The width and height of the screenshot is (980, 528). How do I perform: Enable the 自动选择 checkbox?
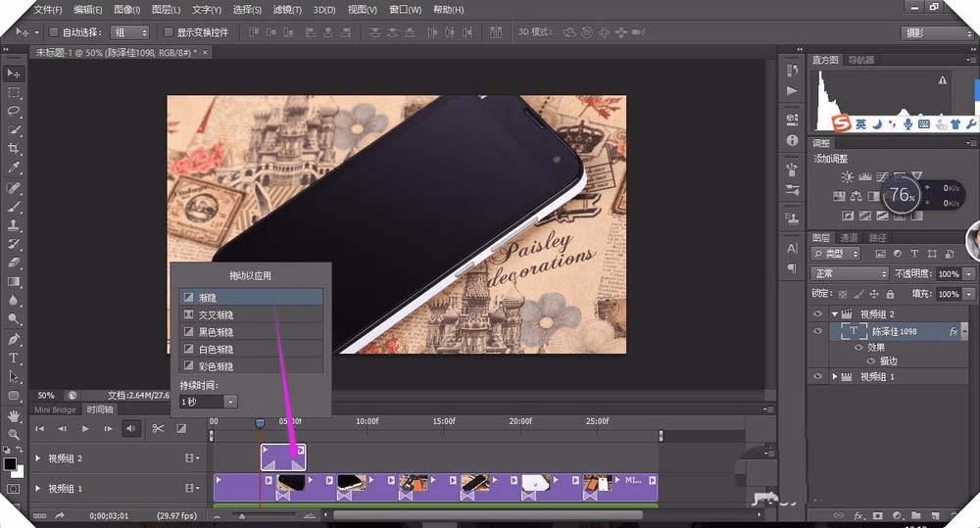coord(53,32)
